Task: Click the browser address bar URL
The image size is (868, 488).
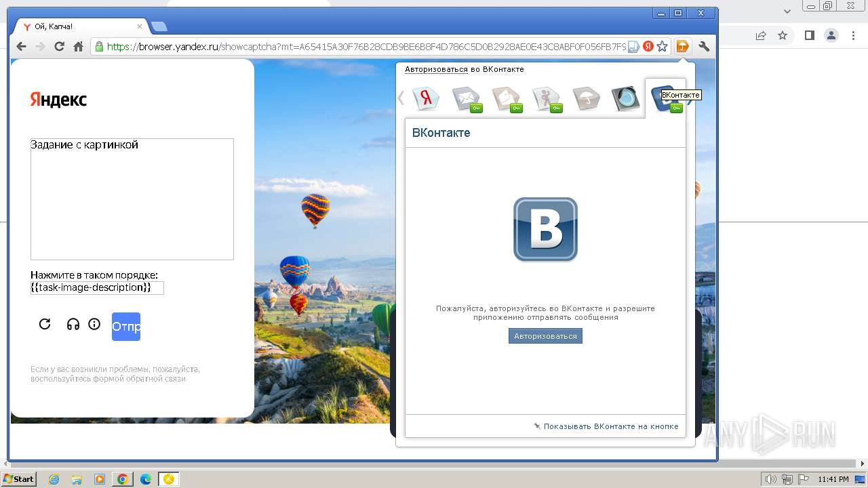Action: click(366, 47)
